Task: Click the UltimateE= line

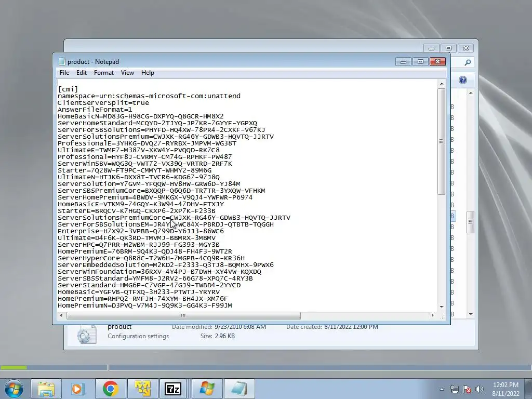Action: click(x=138, y=150)
